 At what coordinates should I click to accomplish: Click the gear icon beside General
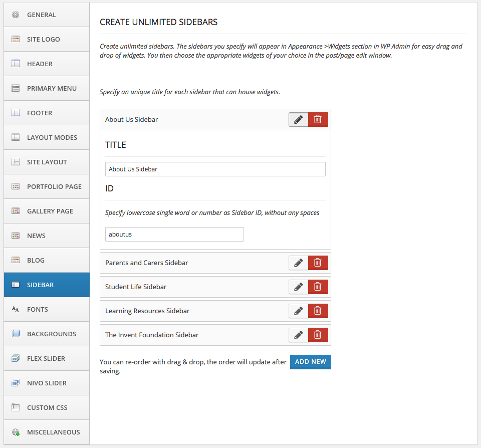click(x=16, y=15)
